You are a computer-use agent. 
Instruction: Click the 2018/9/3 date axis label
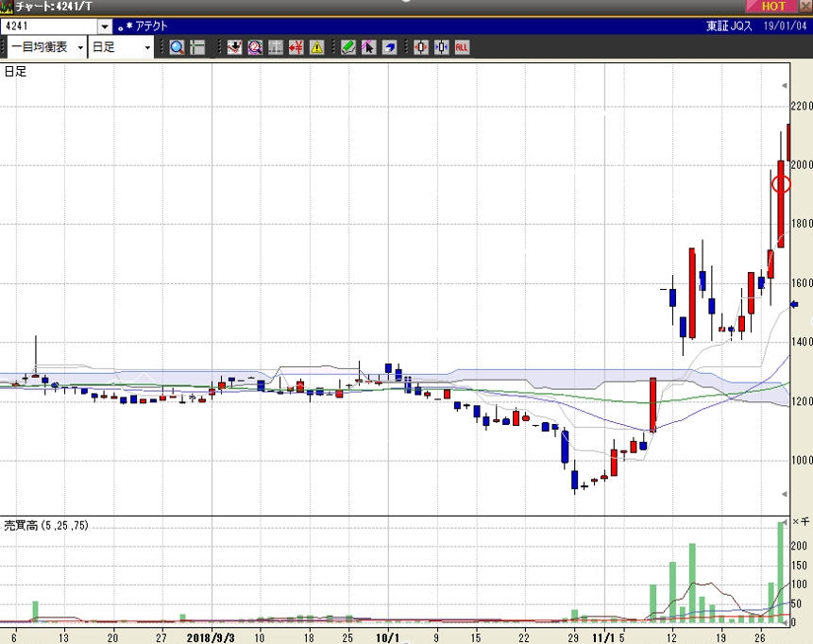coord(211,637)
